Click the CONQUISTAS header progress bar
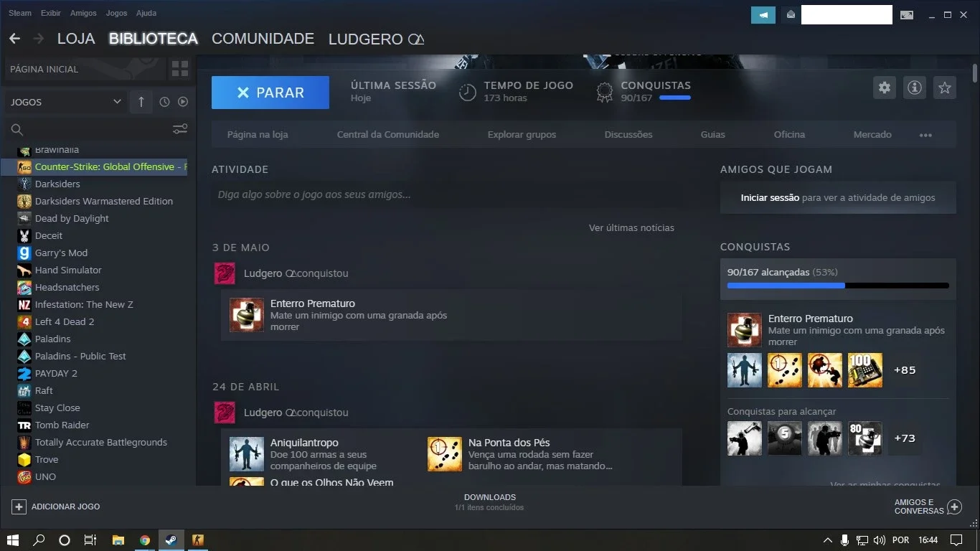This screenshot has width=980, height=551. tap(675, 98)
